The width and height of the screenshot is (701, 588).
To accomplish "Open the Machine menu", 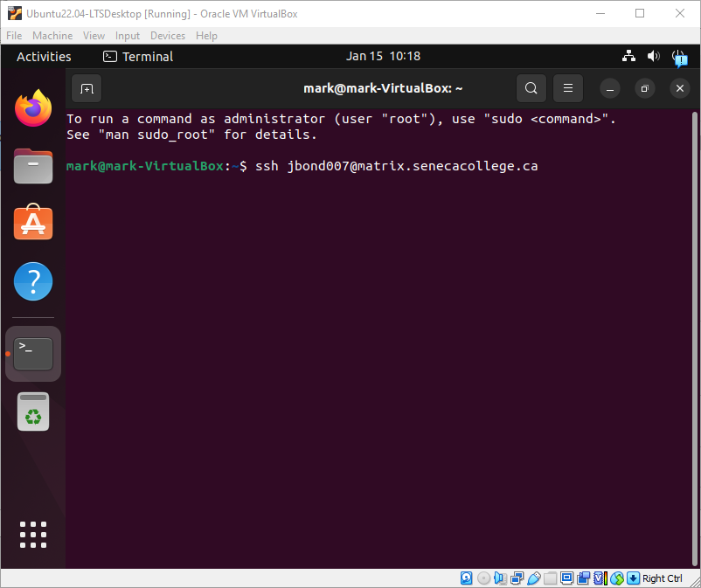I will (x=52, y=36).
